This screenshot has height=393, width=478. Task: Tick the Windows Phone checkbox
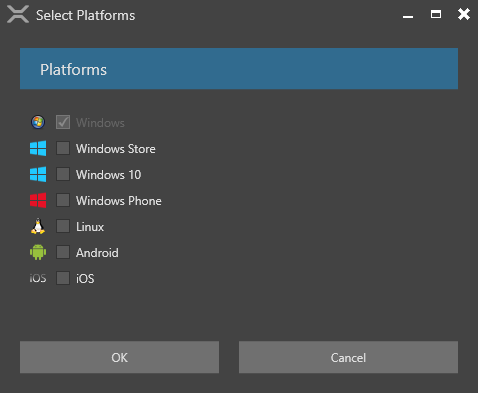(x=63, y=200)
